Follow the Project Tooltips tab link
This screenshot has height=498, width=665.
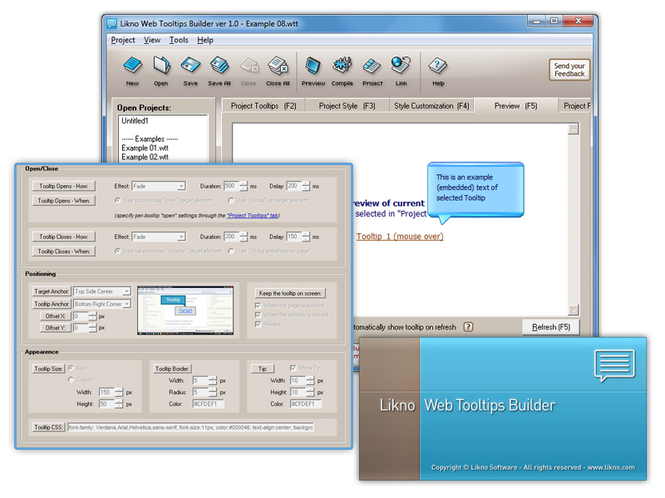pos(253,215)
